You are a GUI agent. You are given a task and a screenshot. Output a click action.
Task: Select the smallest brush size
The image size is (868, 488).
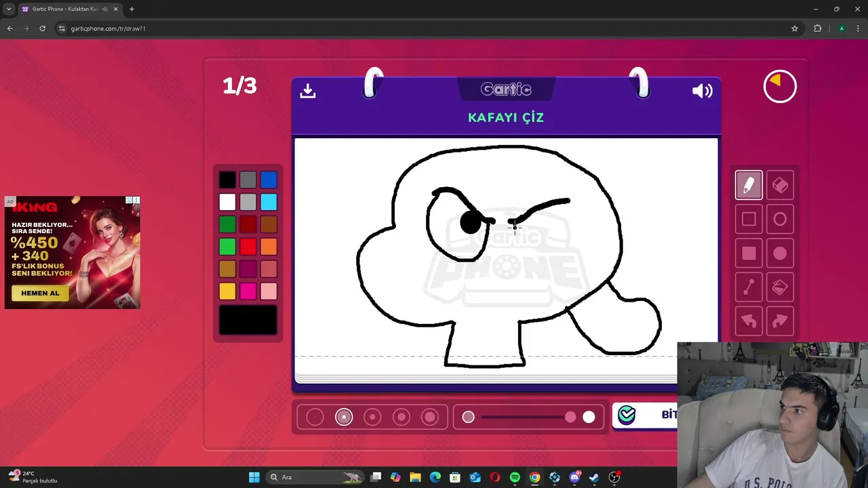point(315,417)
